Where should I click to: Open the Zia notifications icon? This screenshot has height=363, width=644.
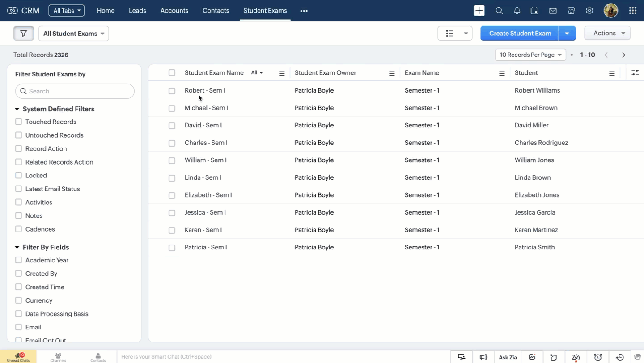click(576, 357)
